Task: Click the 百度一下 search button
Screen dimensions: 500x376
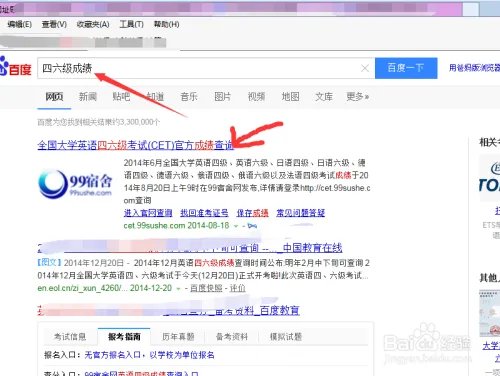Action: [406, 68]
